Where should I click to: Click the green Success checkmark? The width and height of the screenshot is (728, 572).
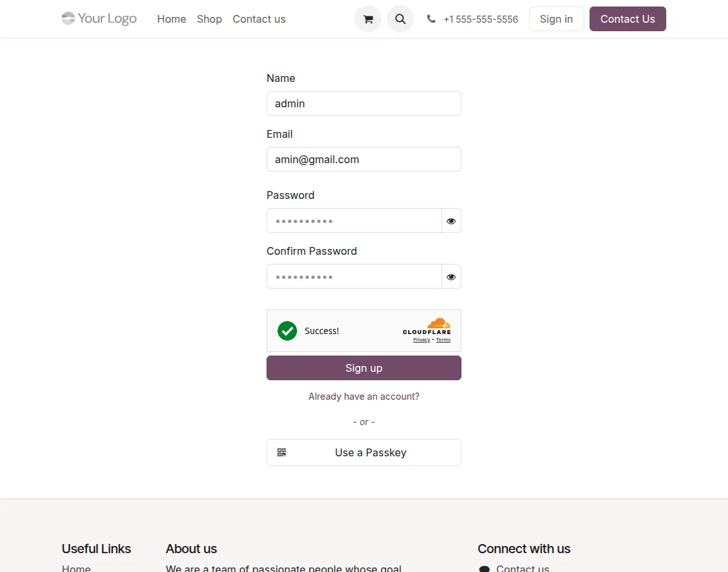287,331
